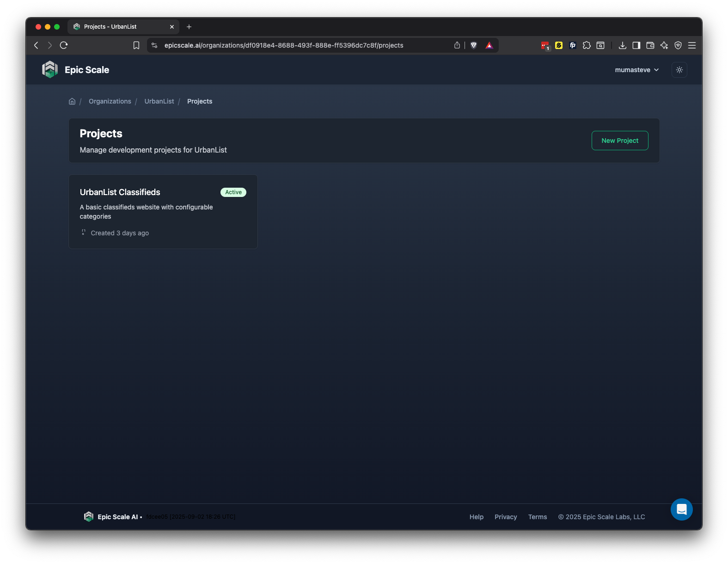The width and height of the screenshot is (728, 564).
Task: Click the browser forward arrow
Action: tap(50, 45)
